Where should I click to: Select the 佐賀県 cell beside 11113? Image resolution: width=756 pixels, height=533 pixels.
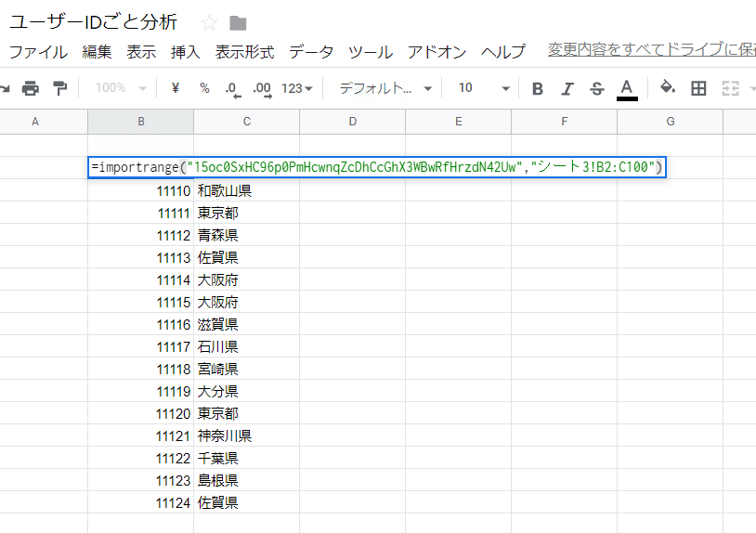point(246,257)
